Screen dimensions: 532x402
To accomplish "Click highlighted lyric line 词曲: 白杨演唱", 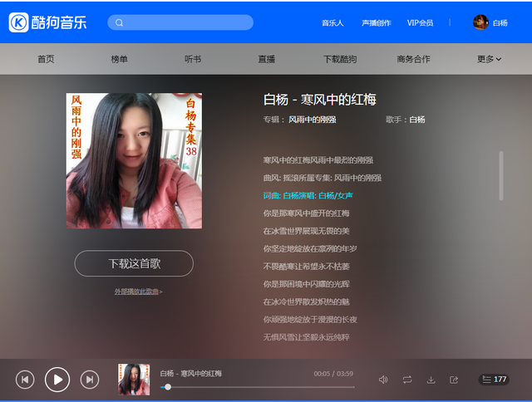I will coord(308,195).
